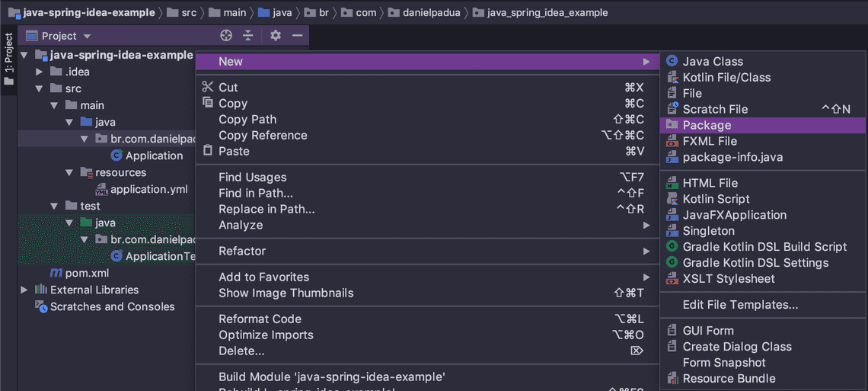Click the Maven pom.xml icon
868x391 pixels.
coord(56,273)
